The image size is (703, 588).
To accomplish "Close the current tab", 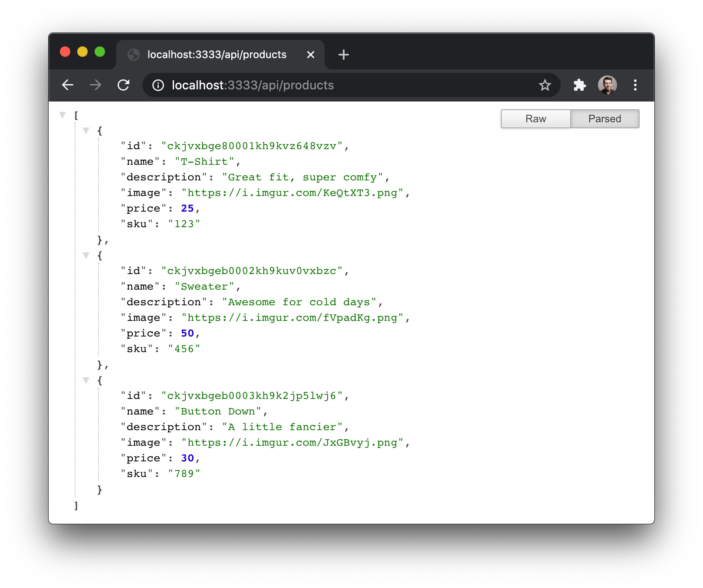I will pos(310,55).
